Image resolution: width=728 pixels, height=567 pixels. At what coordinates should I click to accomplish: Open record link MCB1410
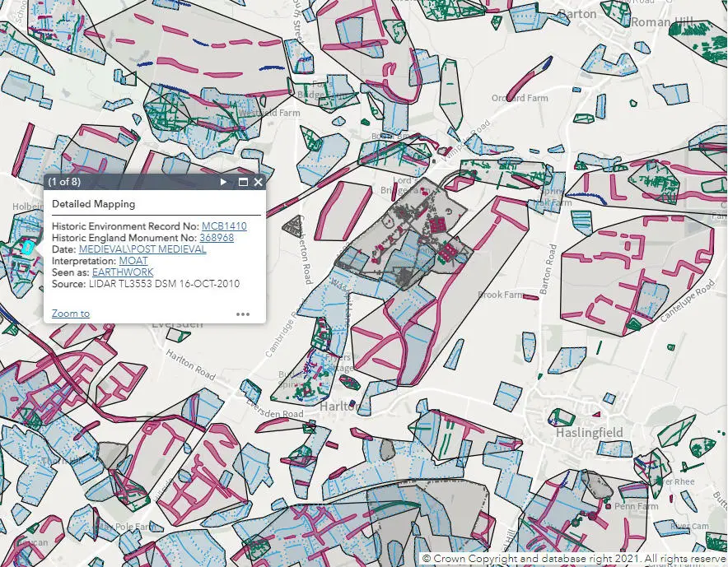pyautogui.click(x=224, y=226)
